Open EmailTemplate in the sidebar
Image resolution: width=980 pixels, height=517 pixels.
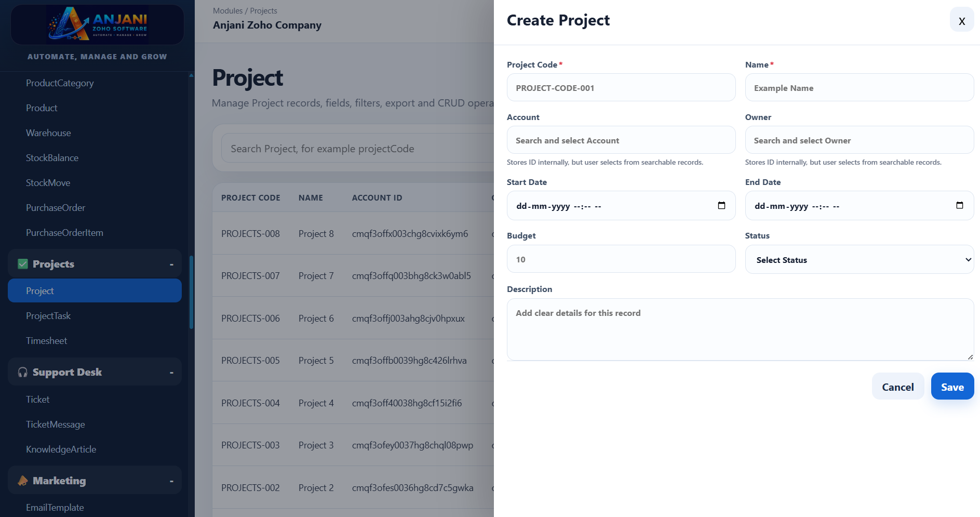(55, 508)
